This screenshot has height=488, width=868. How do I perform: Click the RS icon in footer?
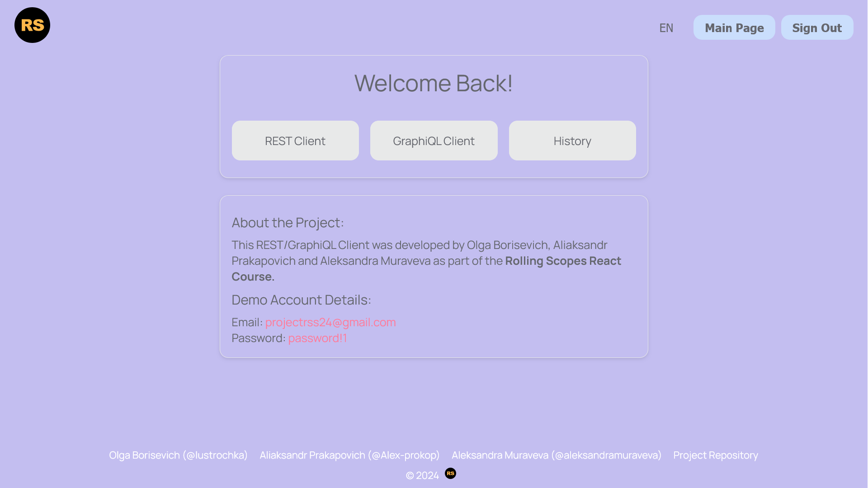[451, 474]
